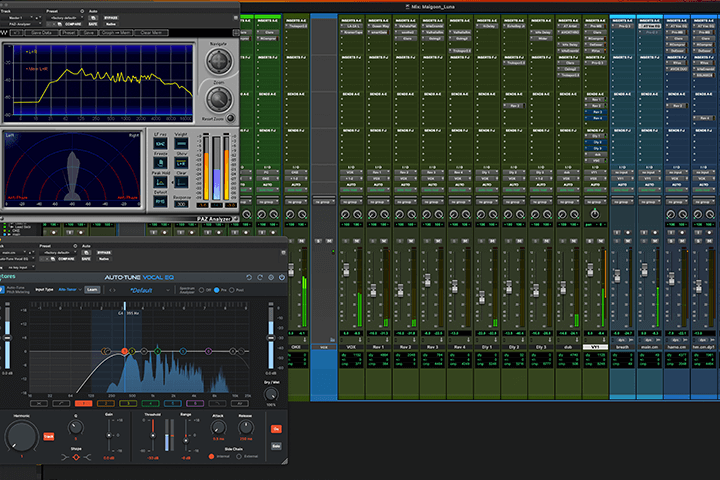Click the Solo button in Vocal EQ

point(276,446)
